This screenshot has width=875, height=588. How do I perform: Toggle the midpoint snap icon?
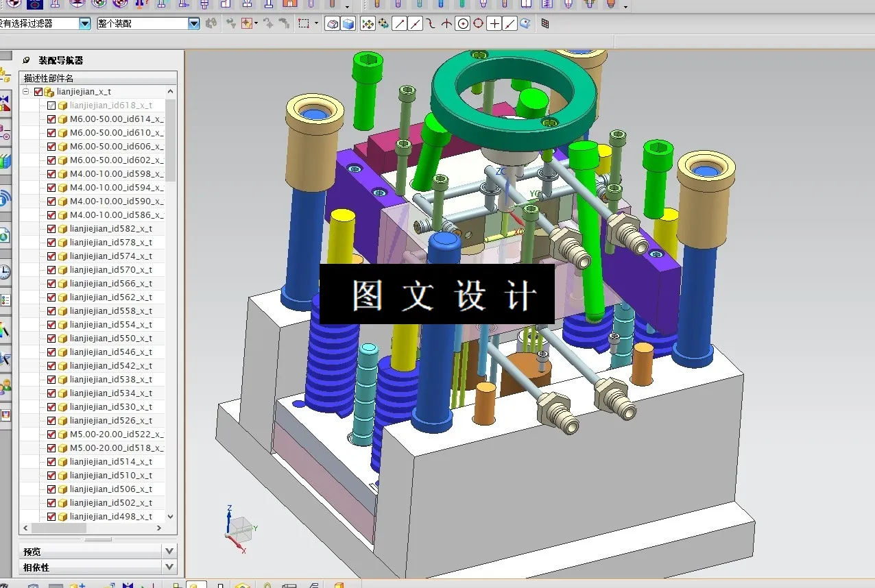(x=415, y=24)
